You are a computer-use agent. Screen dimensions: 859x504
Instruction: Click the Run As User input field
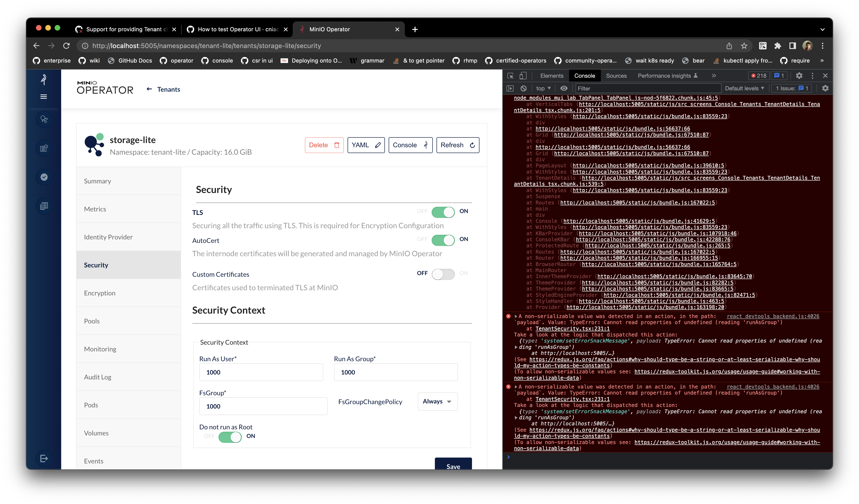pos(261,372)
